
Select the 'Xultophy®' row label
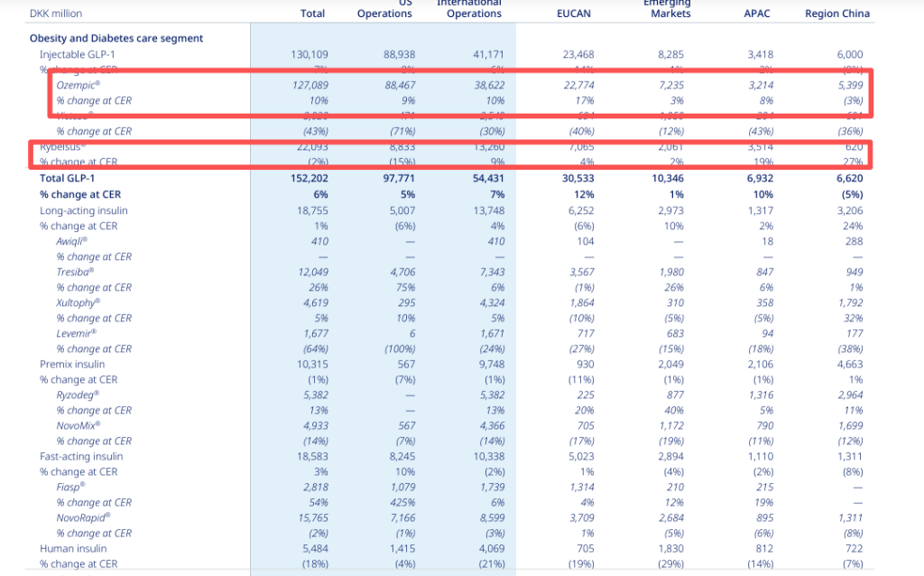click(x=79, y=302)
